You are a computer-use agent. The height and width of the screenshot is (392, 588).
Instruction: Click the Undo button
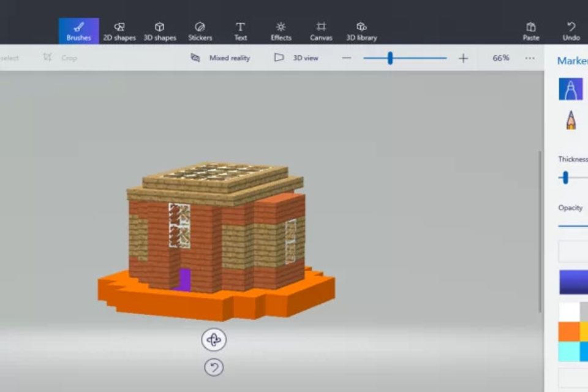pos(571,31)
